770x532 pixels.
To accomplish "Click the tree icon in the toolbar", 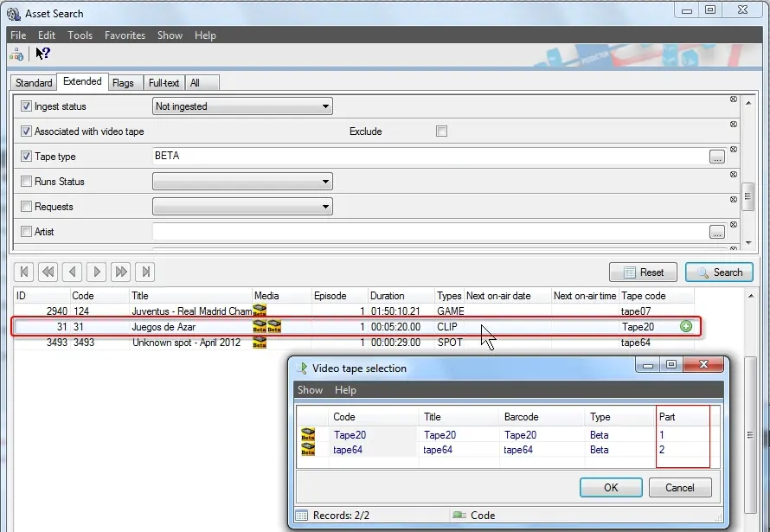I will click(x=16, y=54).
